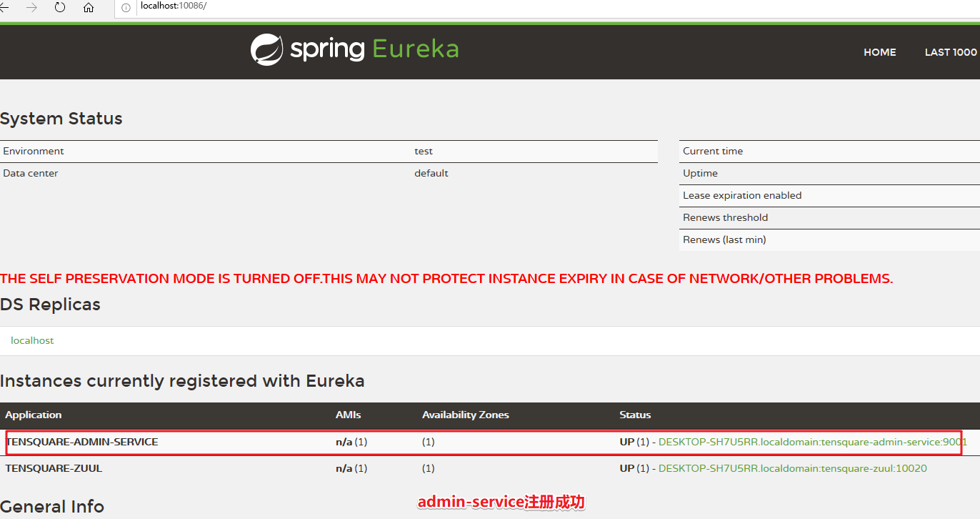Click the Instances currently registered with Eureka heading
The image size is (980, 519).
(182, 381)
